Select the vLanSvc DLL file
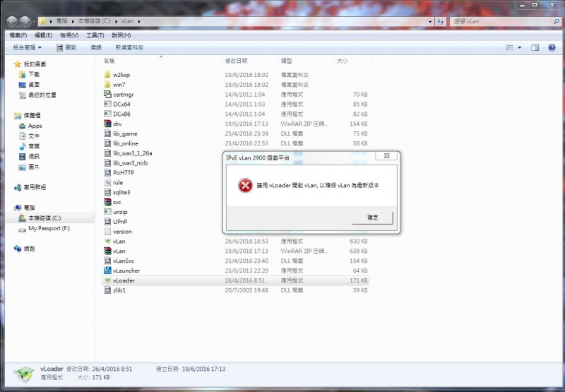Image resolution: width=565 pixels, height=392 pixels. pyautogui.click(x=123, y=261)
